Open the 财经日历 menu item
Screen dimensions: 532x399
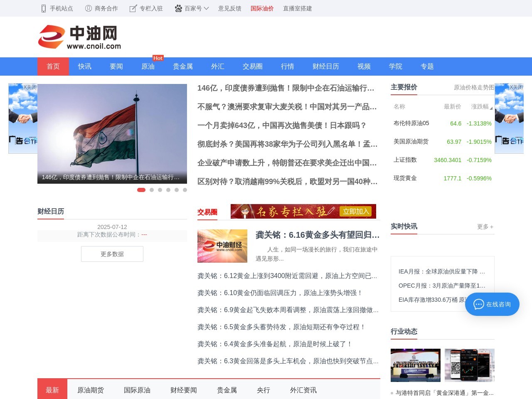[x=326, y=66]
